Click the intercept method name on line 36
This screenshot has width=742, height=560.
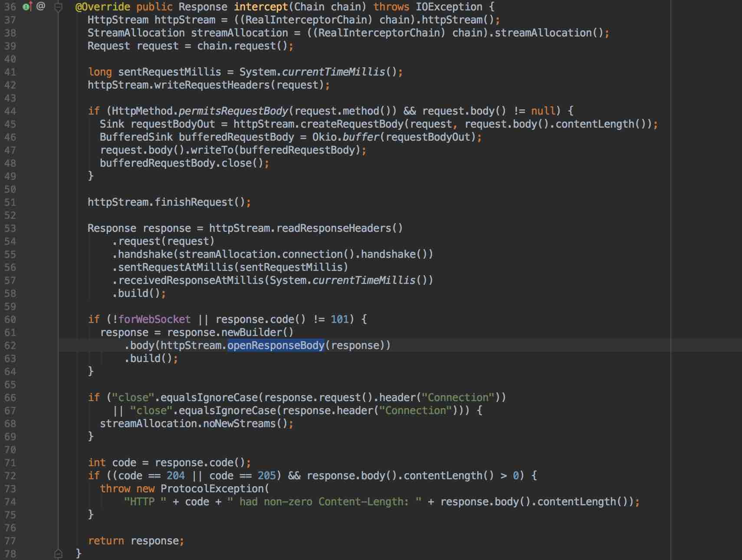(x=261, y=7)
